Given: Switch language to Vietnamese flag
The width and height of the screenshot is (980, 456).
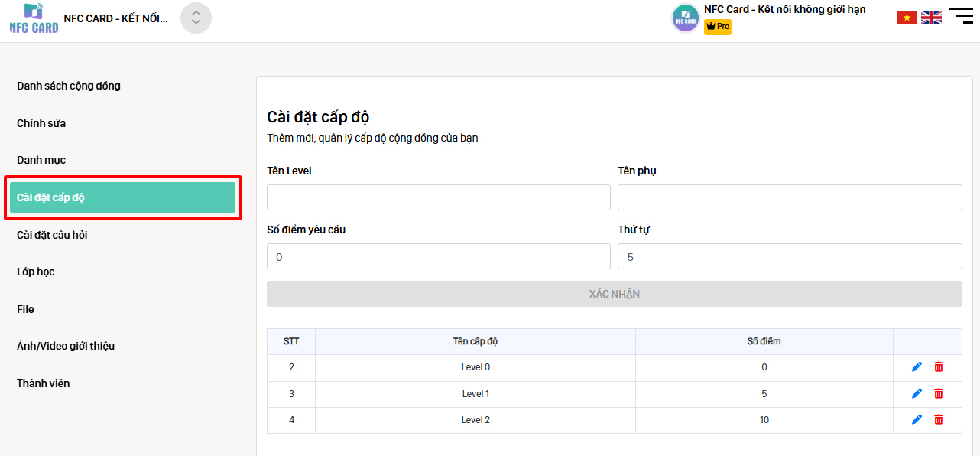Looking at the screenshot, I should pos(907,18).
